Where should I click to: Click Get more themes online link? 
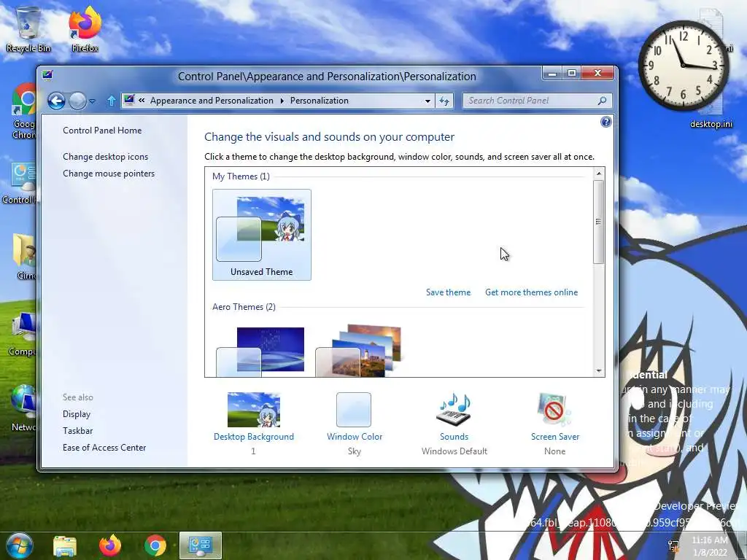[x=531, y=292]
